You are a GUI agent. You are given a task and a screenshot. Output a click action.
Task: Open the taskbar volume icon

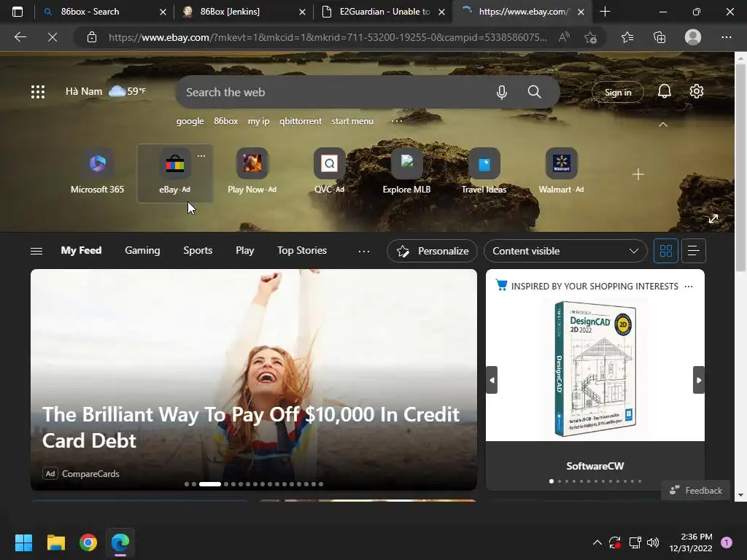[x=653, y=542]
